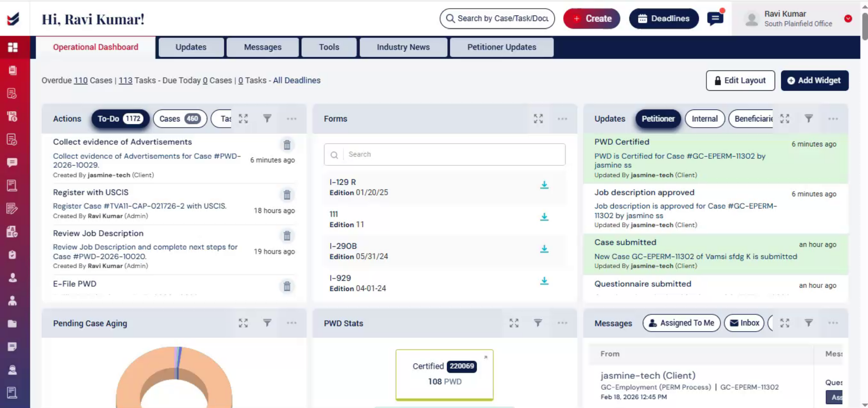Image resolution: width=868 pixels, height=408 pixels.
Task: Click the Pending Case Aging donut chart
Action: 174,377
